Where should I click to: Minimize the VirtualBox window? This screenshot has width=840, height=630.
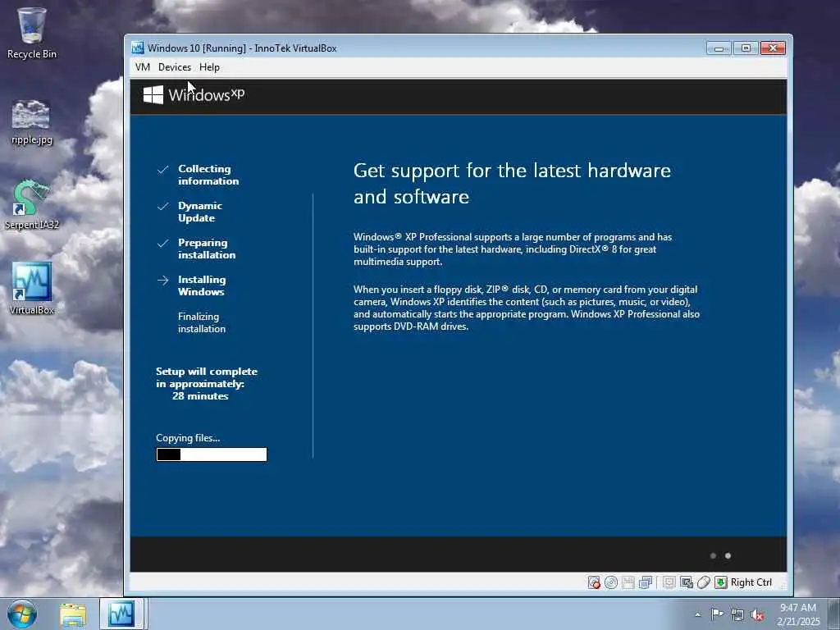tap(719, 48)
